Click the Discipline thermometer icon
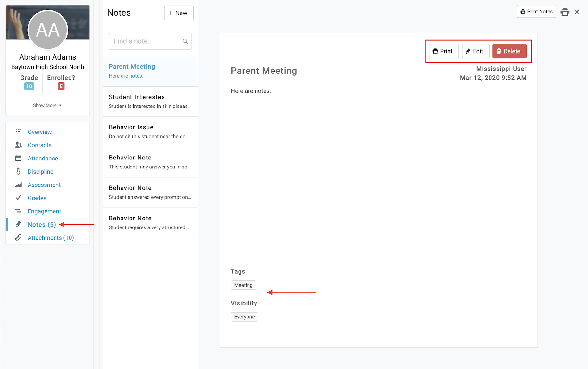The image size is (588, 369). coord(18,171)
